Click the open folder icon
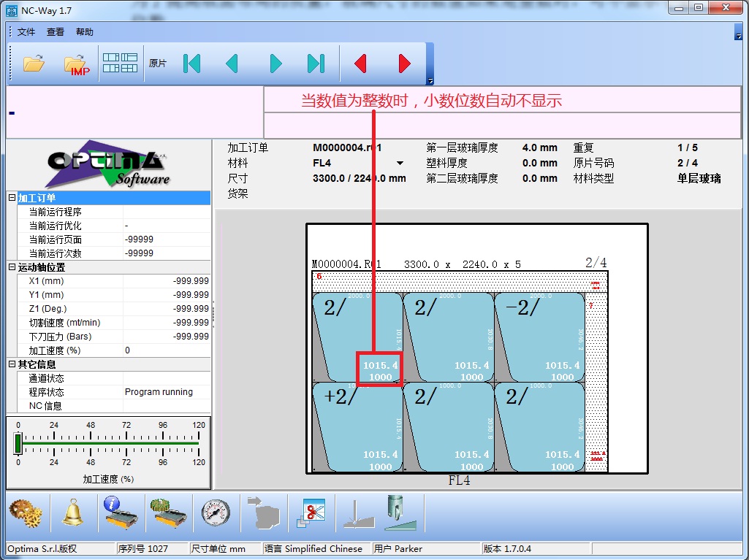The image size is (749, 560). [34, 64]
